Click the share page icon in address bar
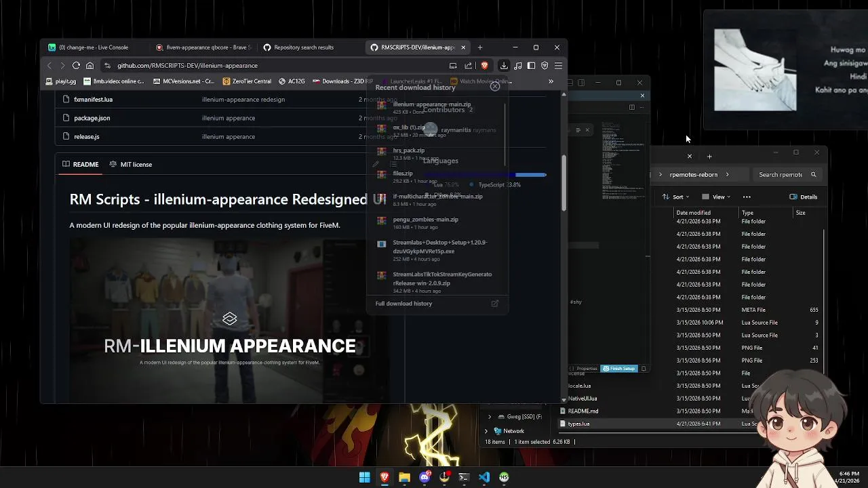This screenshot has width=868, height=488. (468, 66)
